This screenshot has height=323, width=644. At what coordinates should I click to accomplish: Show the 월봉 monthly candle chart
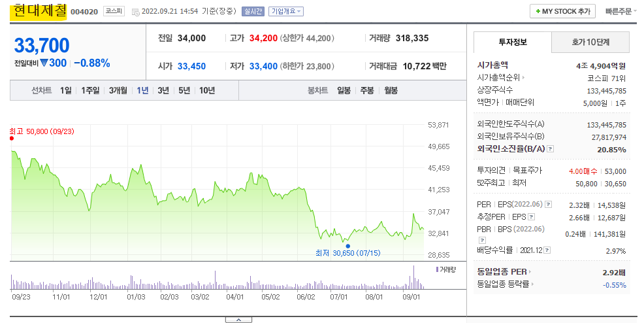click(x=391, y=90)
